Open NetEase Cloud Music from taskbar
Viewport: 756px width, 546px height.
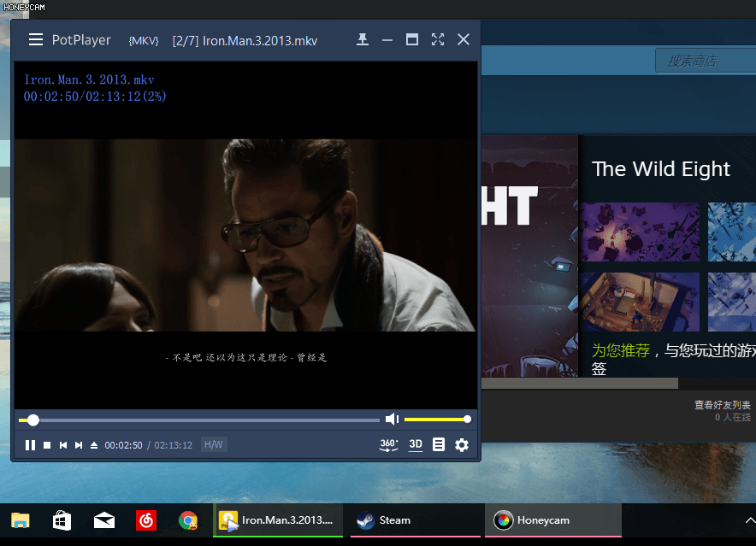click(146, 520)
